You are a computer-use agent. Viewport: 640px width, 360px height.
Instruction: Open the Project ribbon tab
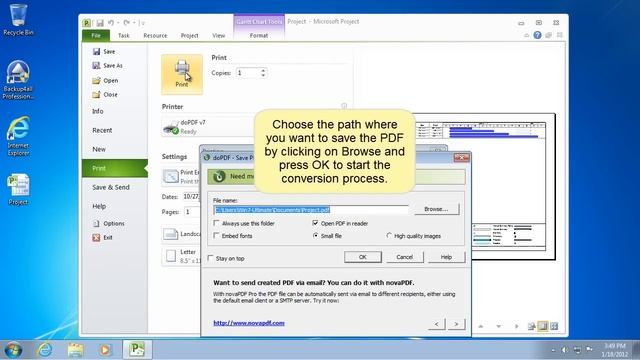pos(189,36)
